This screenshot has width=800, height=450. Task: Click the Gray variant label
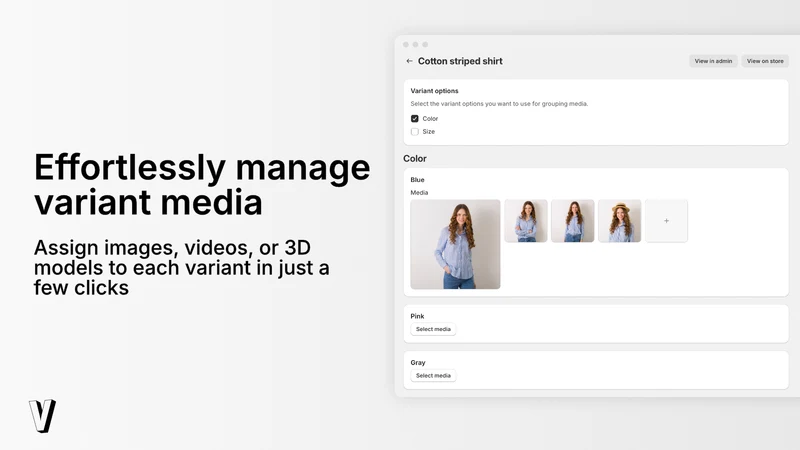[x=418, y=363]
